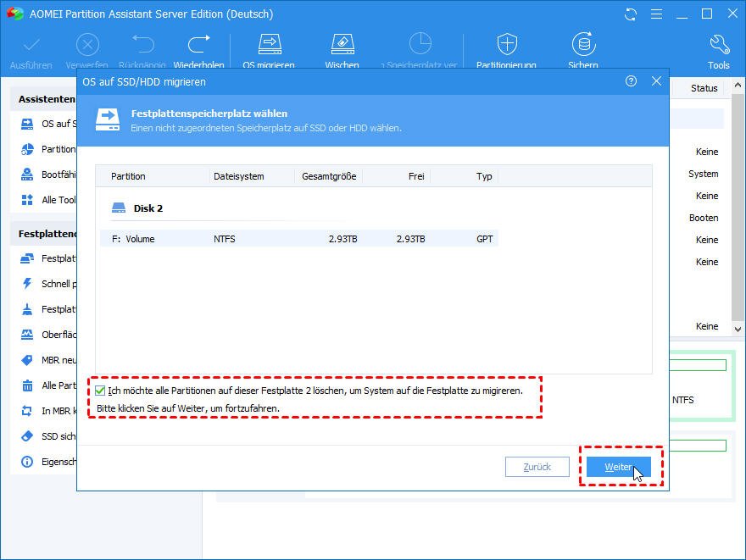
Task: Click the Booten status cell
Action: click(704, 218)
